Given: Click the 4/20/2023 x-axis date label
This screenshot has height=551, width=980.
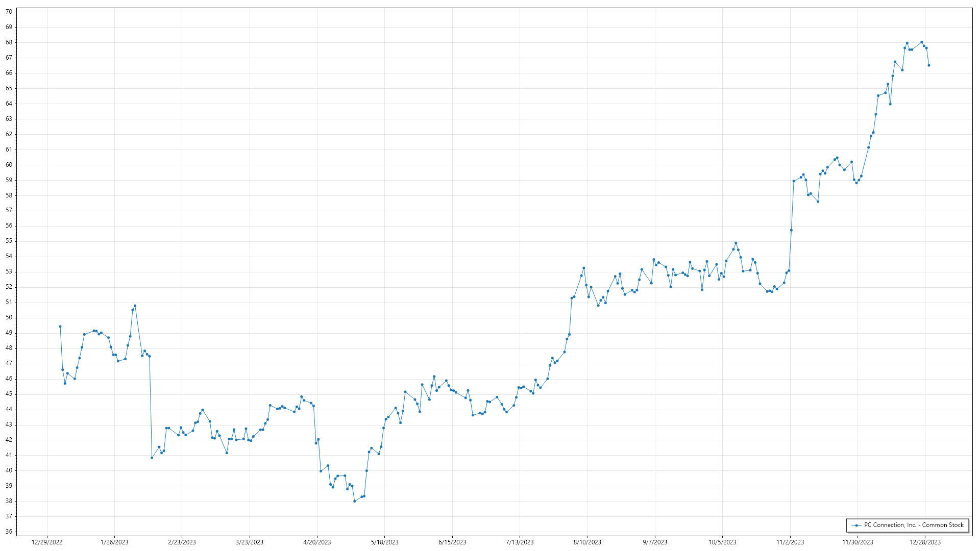Looking at the screenshot, I should (317, 542).
